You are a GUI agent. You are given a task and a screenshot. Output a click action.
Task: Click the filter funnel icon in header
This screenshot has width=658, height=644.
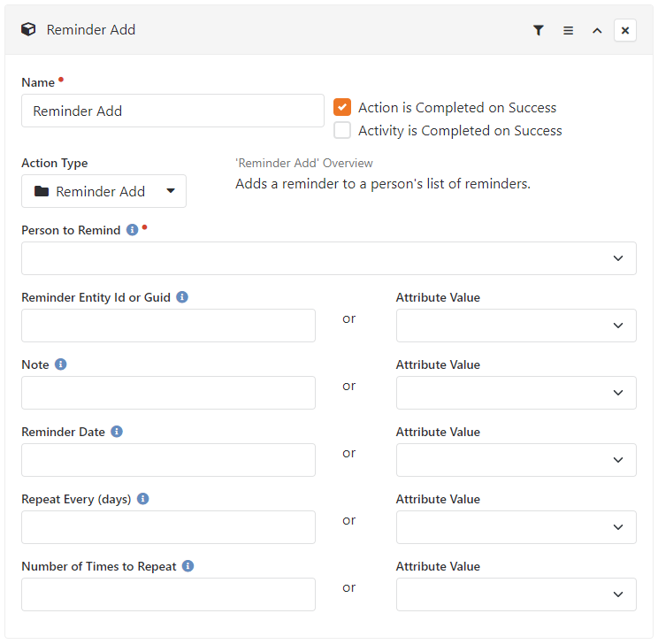(539, 30)
